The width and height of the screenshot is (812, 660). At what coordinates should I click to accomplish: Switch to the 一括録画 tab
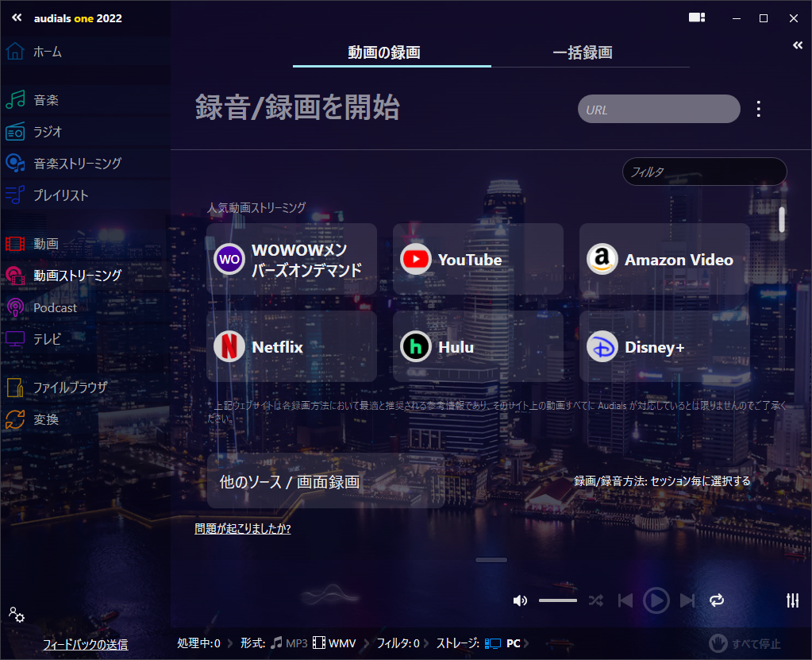583,52
